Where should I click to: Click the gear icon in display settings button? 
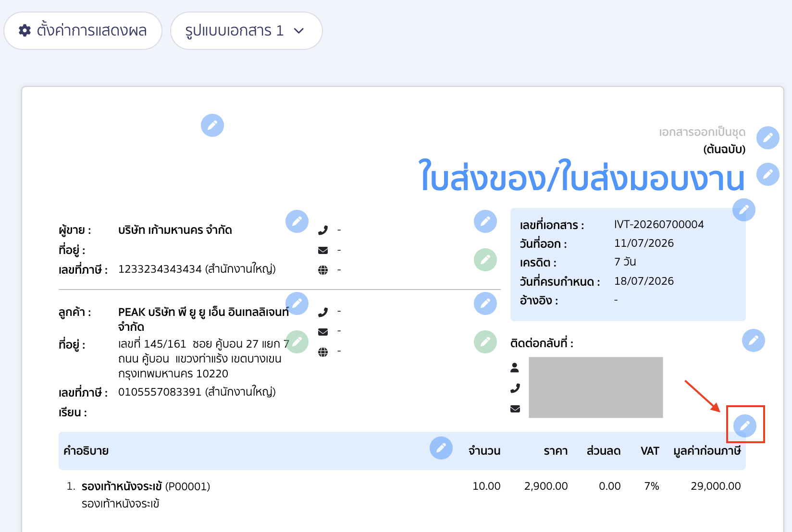pos(25,31)
